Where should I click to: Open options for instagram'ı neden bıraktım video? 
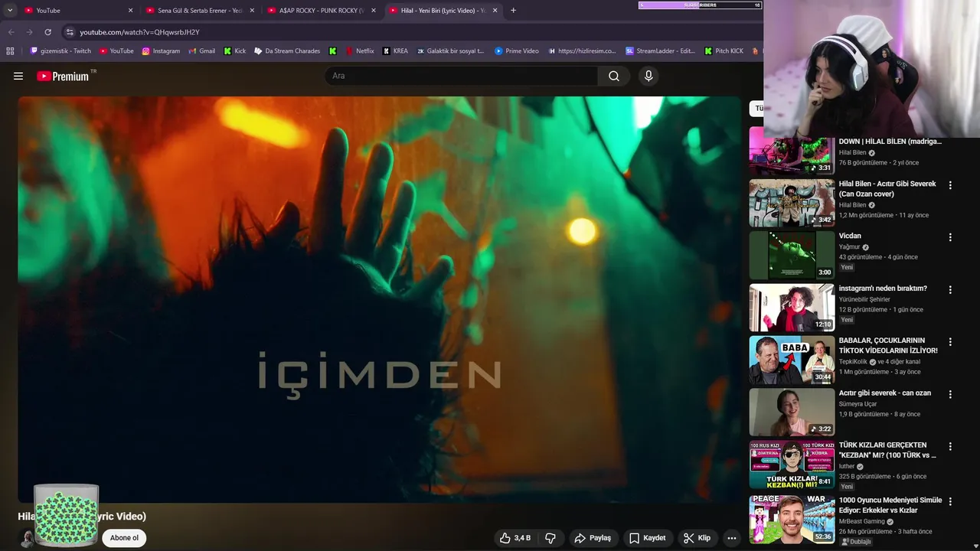coord(950,290)
